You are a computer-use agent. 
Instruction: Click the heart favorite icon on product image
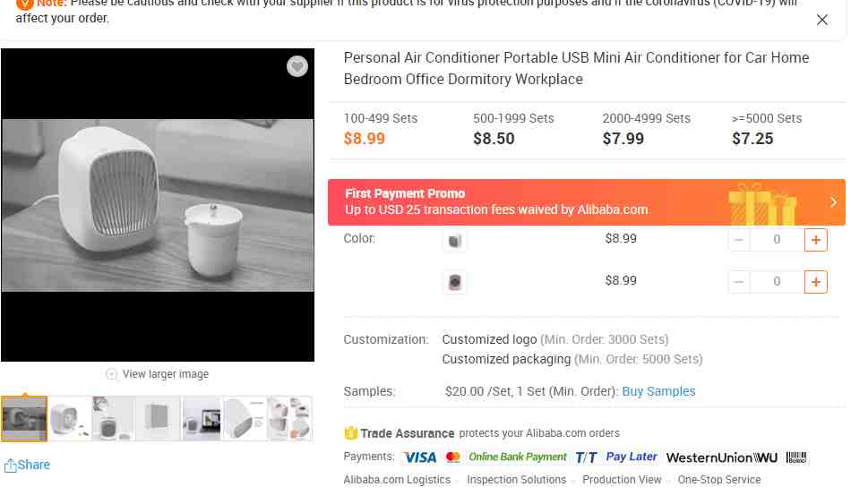(297, 66)
